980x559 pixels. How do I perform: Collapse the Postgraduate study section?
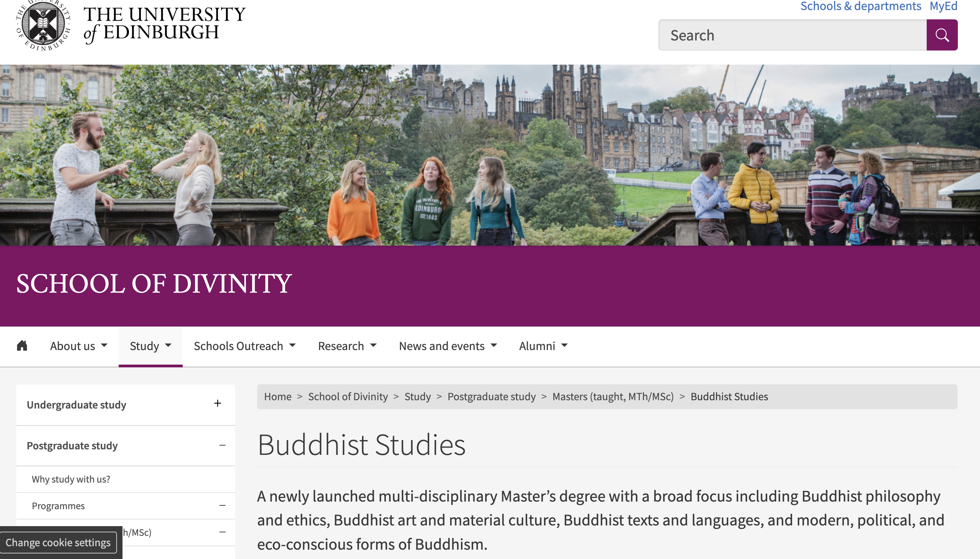tap(223, 445)
